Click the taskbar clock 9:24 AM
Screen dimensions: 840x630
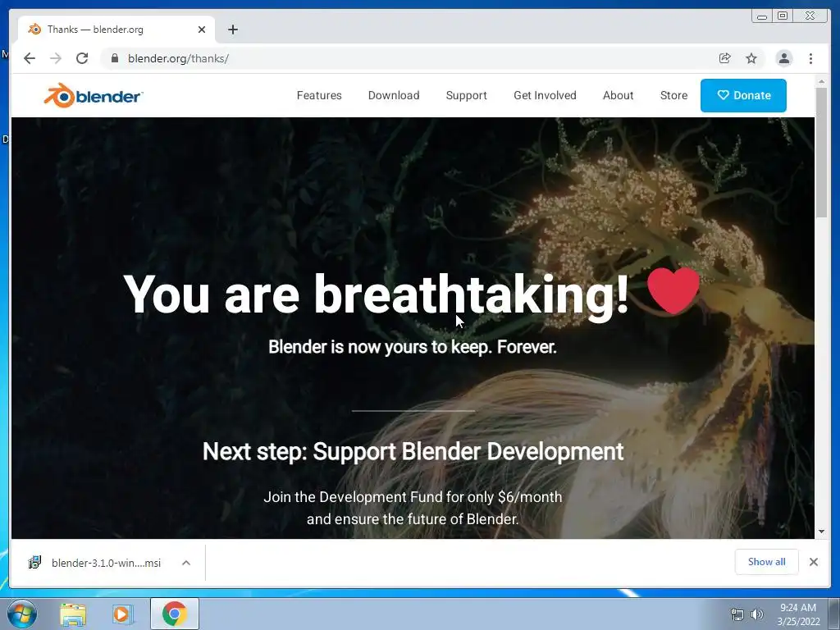click(797, 608)
